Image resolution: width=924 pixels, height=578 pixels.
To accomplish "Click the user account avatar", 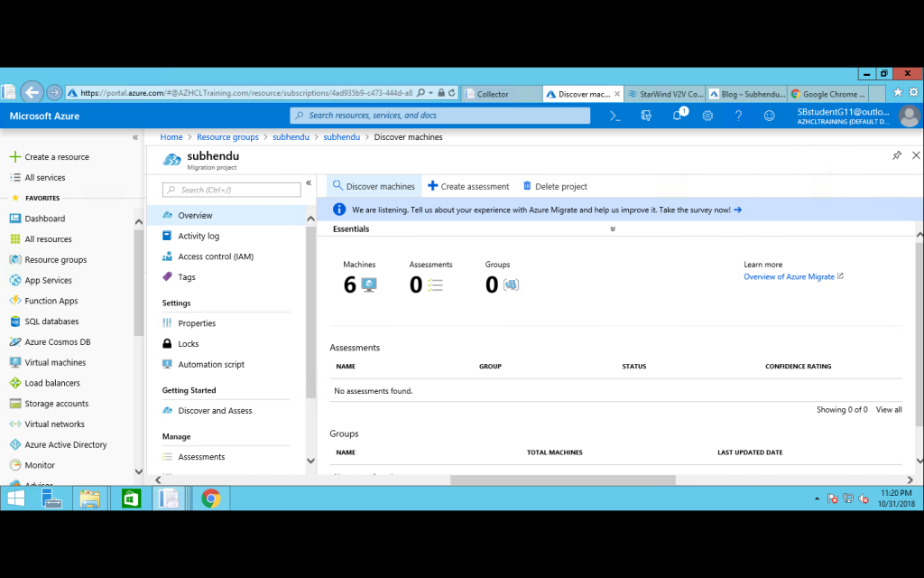I will click(x=909, y=117).
